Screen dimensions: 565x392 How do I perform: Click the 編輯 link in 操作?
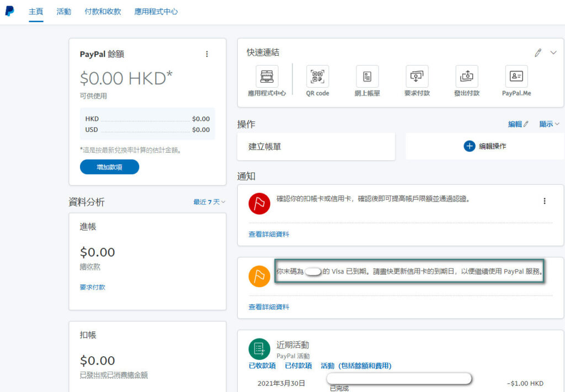[518, 124]
